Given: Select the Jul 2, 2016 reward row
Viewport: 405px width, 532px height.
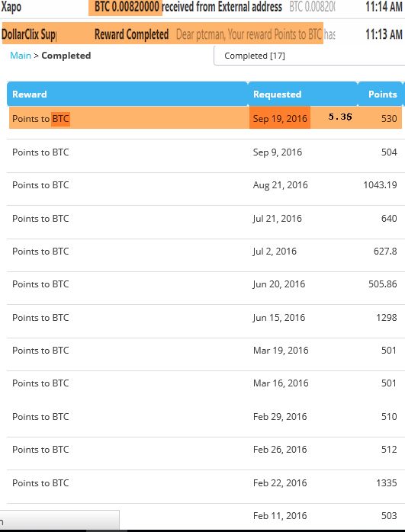Looking at the screenshot, I should pos(205,251).
